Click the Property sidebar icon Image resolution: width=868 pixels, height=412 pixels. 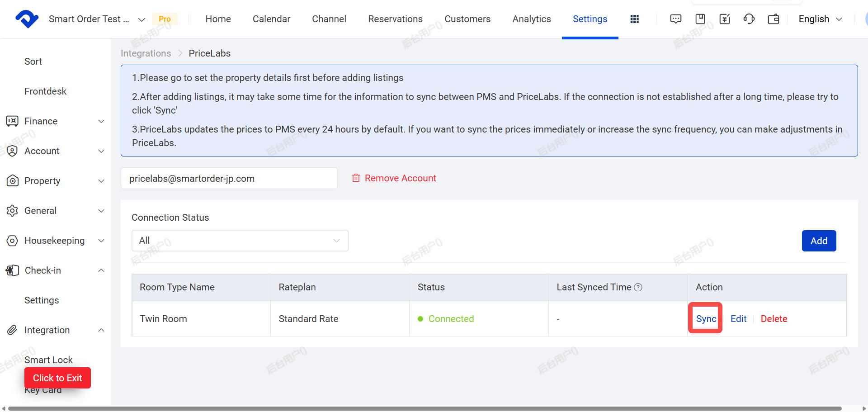(x=12, y=181)
